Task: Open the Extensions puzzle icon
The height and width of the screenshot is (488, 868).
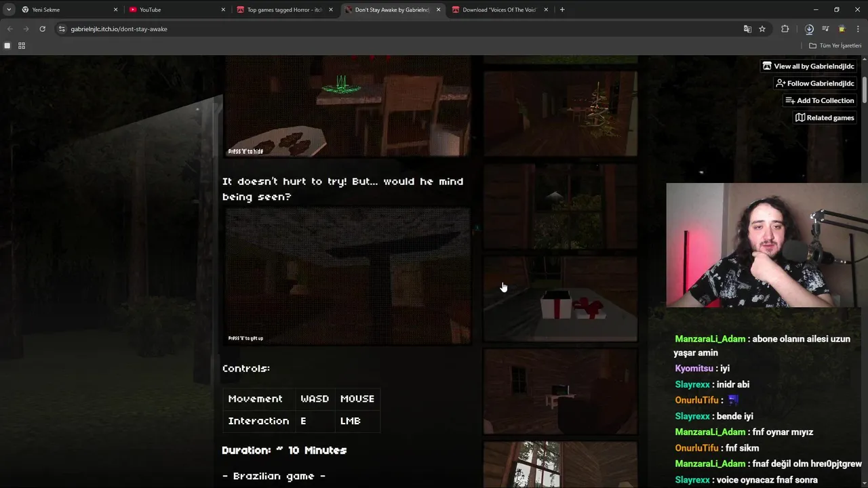Action: (x=785, y=29)
